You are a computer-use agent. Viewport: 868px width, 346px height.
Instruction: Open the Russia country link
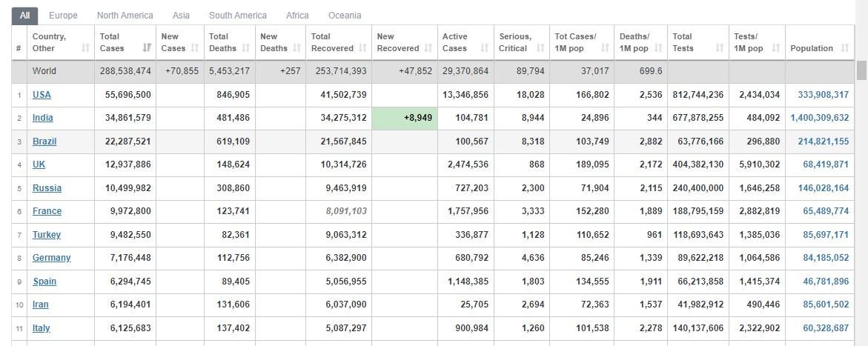click(x=47, y=187)
